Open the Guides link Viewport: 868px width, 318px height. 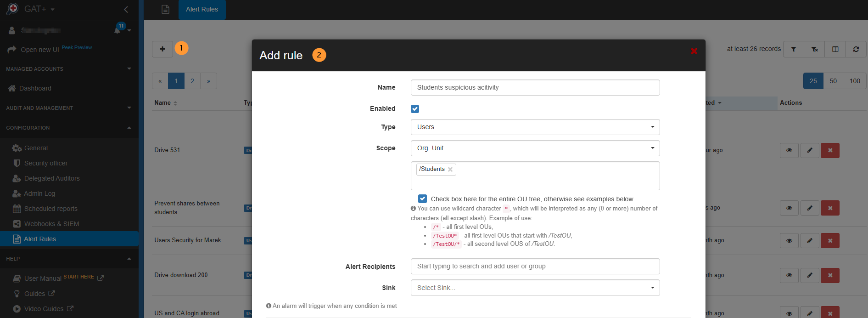coord(34,294)
